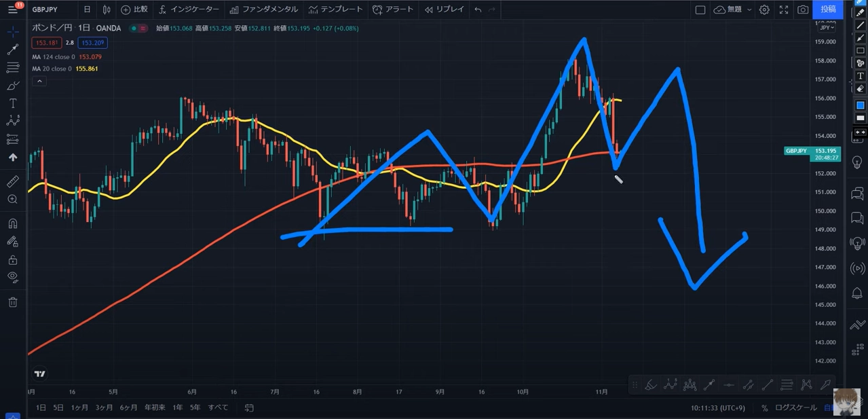Set range to 6ヶ月

tap(128, 407)
